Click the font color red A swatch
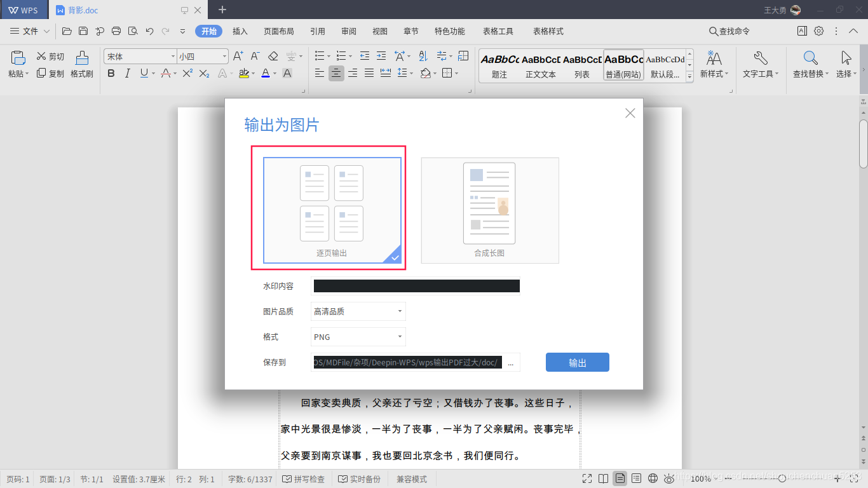 point(266,74)
